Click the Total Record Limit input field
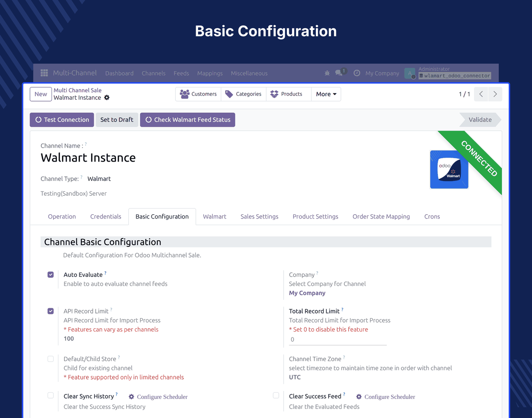This screenshot has height=418, width=532. coord(338,339)
